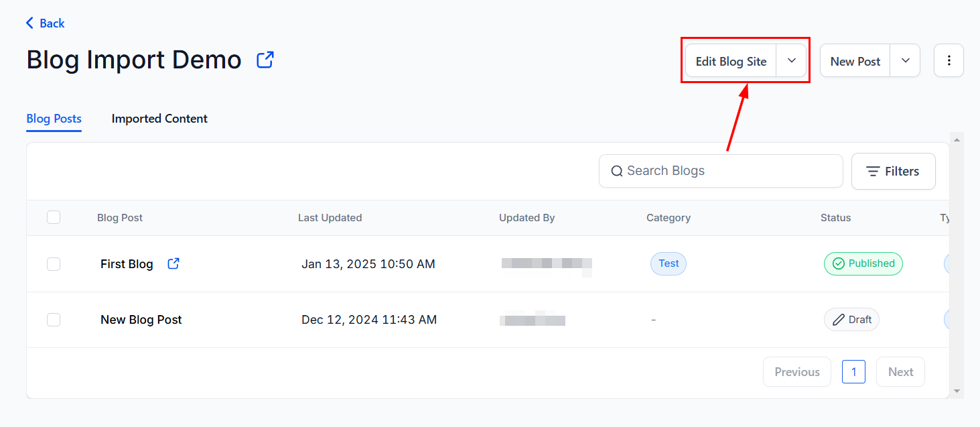The width and height of the screenshot is (980, 427).
Task: Click the Last Updated column header
Action: [x=330, y=218]
